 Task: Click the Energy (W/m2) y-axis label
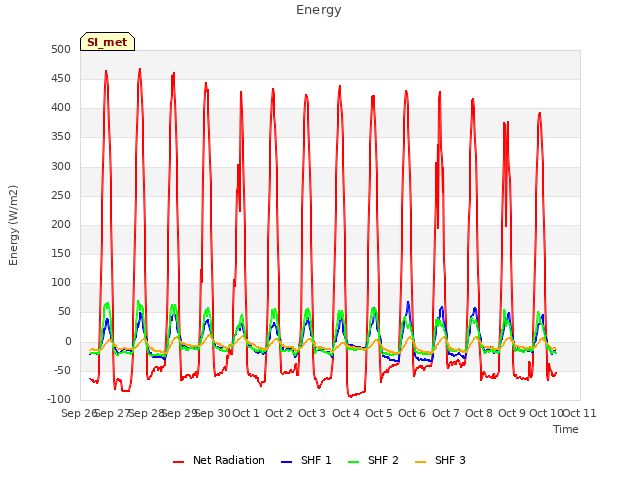13,225
